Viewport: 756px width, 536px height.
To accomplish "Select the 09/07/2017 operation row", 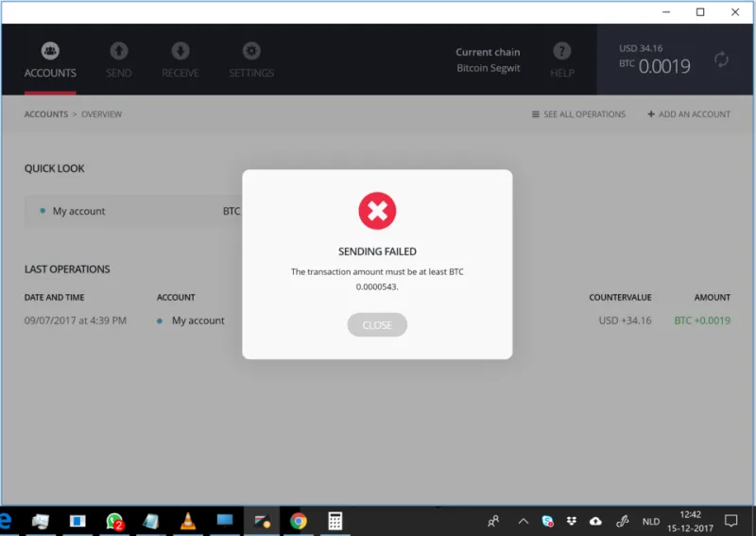I will point(377,320).
